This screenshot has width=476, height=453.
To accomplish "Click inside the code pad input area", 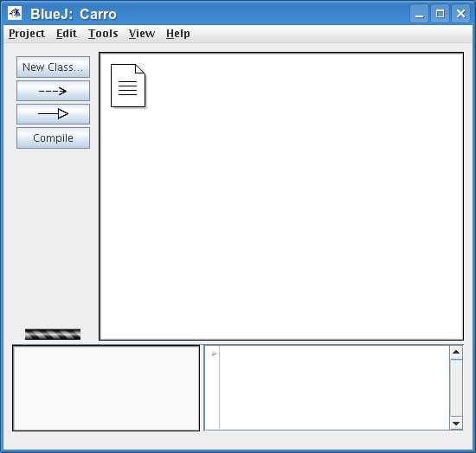I will pos(334,387).
